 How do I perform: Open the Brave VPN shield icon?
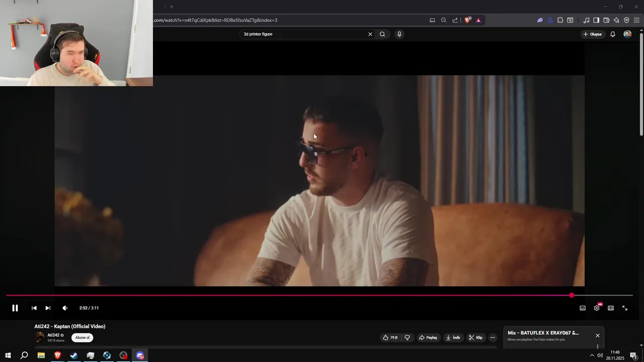(x=626, y=20)
